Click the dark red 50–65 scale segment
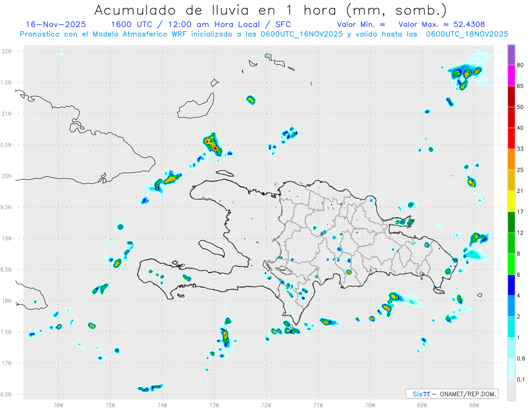Screen dimensions: 532x411 (x=511, y=96)
